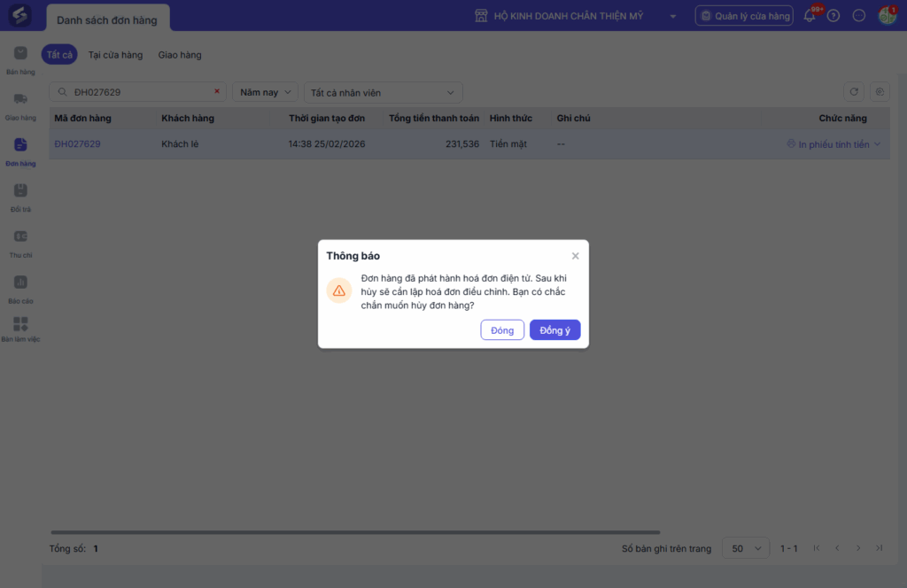
Task: Open the user avatar menu
Action: pos(887,16)
